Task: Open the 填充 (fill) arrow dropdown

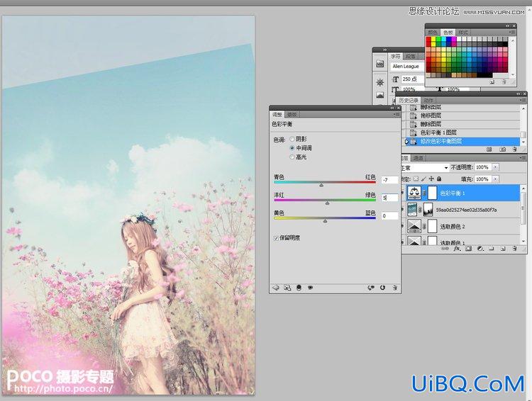Action: [495, 179]
